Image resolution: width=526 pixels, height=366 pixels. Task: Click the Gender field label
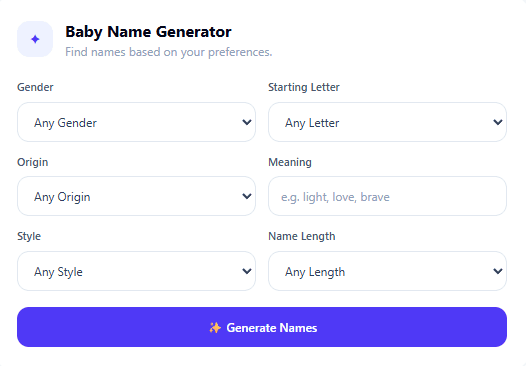click(35, 87)
